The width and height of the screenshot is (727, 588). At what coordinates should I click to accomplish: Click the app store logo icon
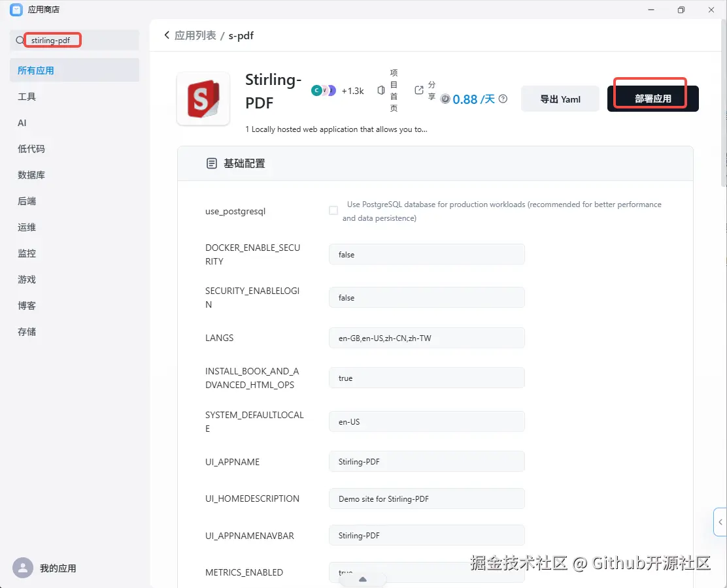16,10
